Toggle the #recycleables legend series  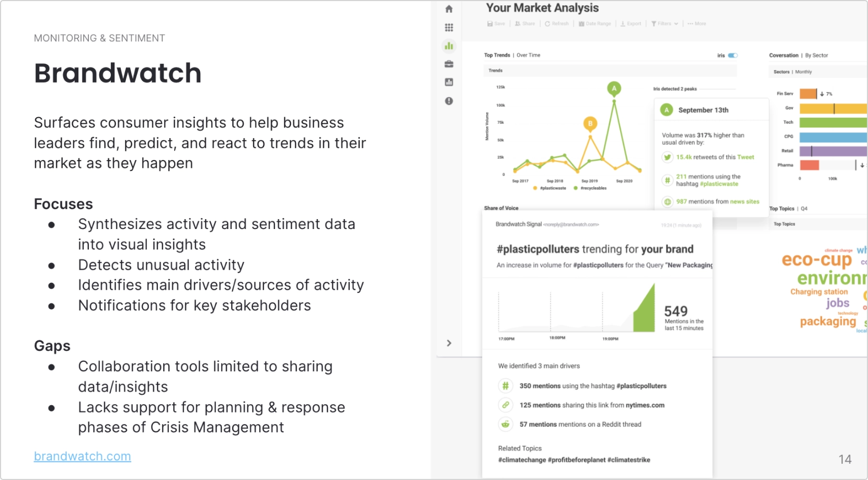tap(590, 188)
